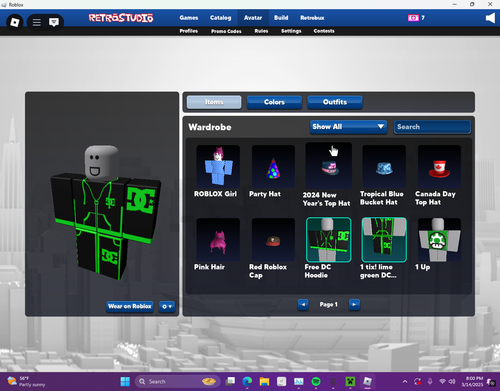Click the wardrobe Search field
The width and height of the screenshot is (500, 391).
coord(432,127)
